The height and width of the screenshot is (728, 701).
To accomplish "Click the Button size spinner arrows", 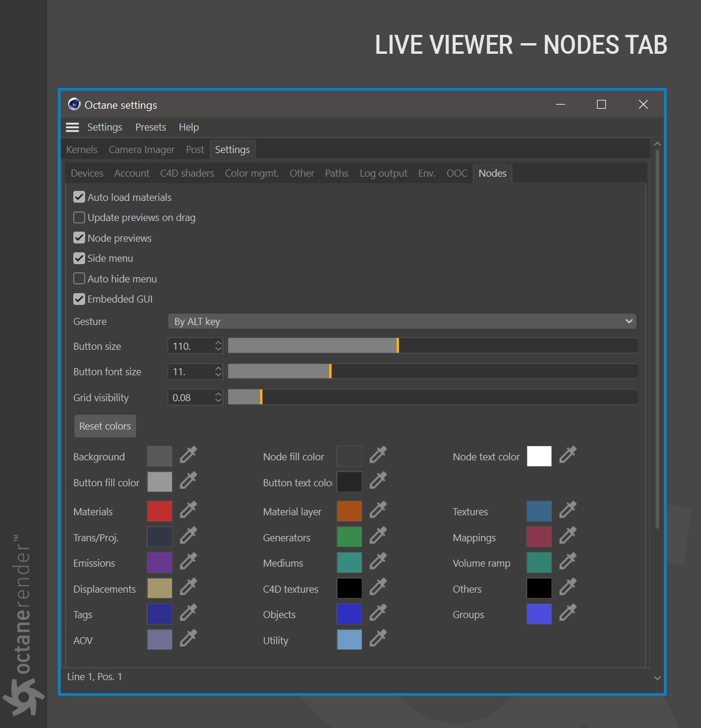I will [218, 346].
